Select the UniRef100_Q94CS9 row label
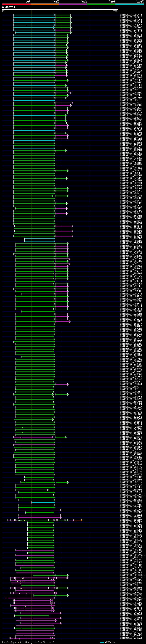 pos(131,118)
